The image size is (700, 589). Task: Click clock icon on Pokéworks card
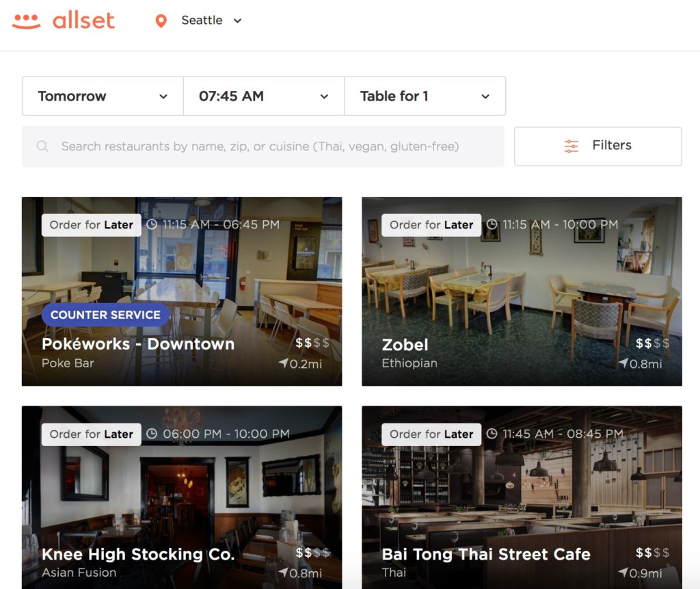point(152,224)
